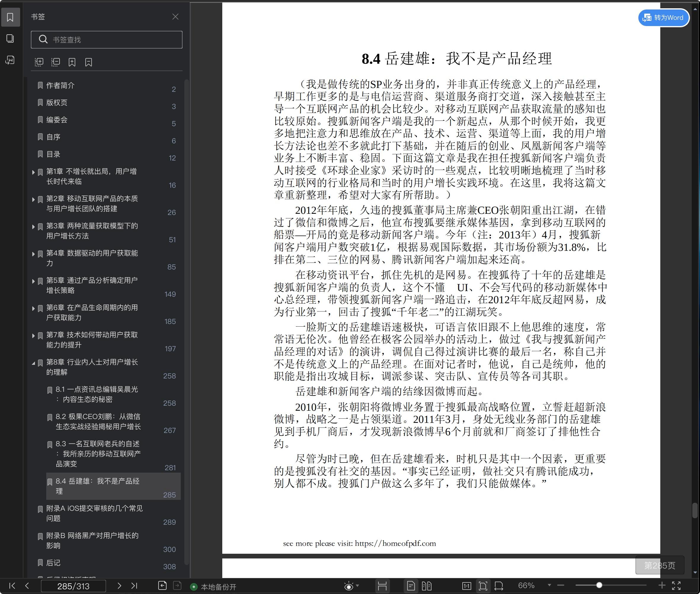This screenshot has height=594, width=700.
Task: Expand 第5章 通过产品分析 bookmark
Action: 33,281
